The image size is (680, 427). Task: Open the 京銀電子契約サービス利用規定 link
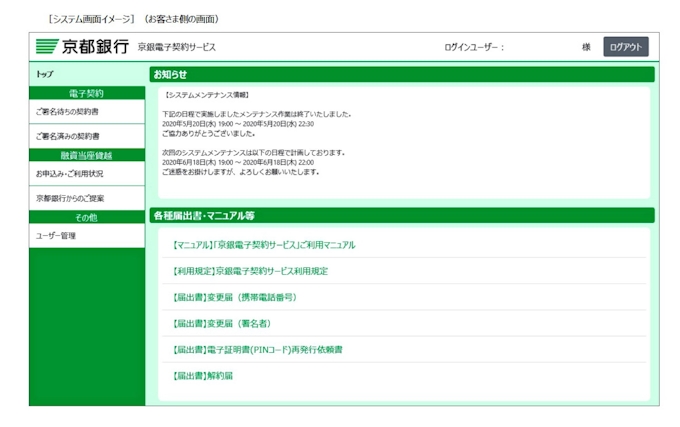pyautogui.click(x=251, y=271)
